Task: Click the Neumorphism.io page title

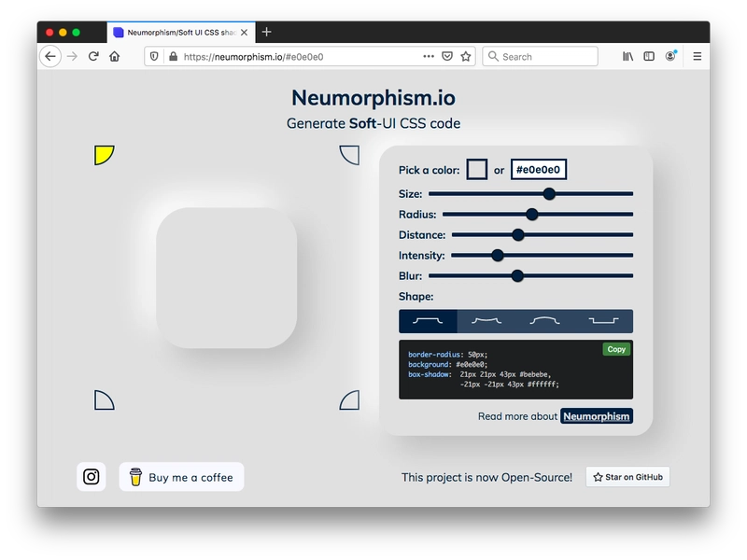Action: click(373, 98)
